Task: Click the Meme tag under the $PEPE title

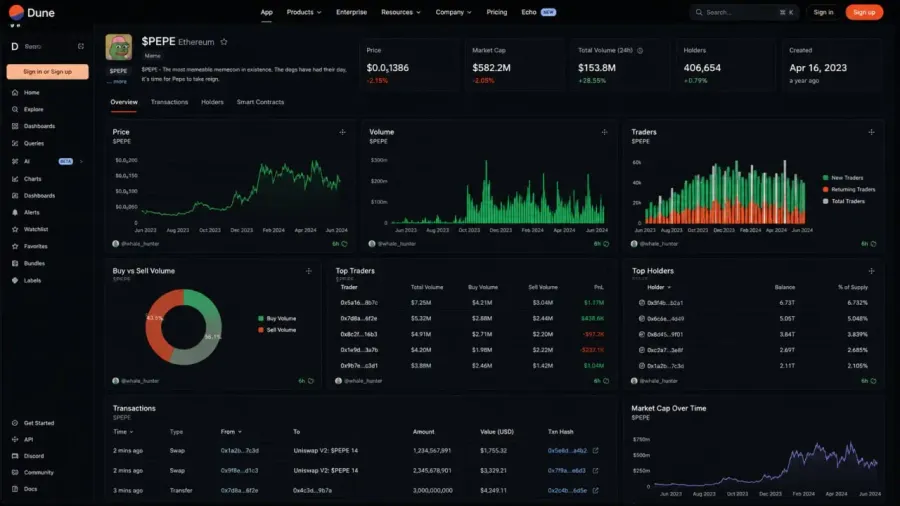Action: coord(153,56)
